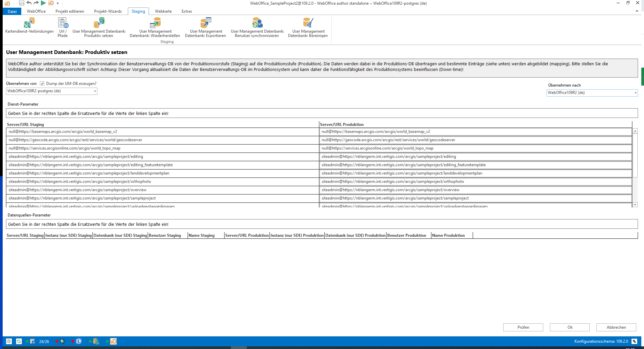
Task: Open the 'Übernehmen von' dropdown list
Action: pos(95,91)
